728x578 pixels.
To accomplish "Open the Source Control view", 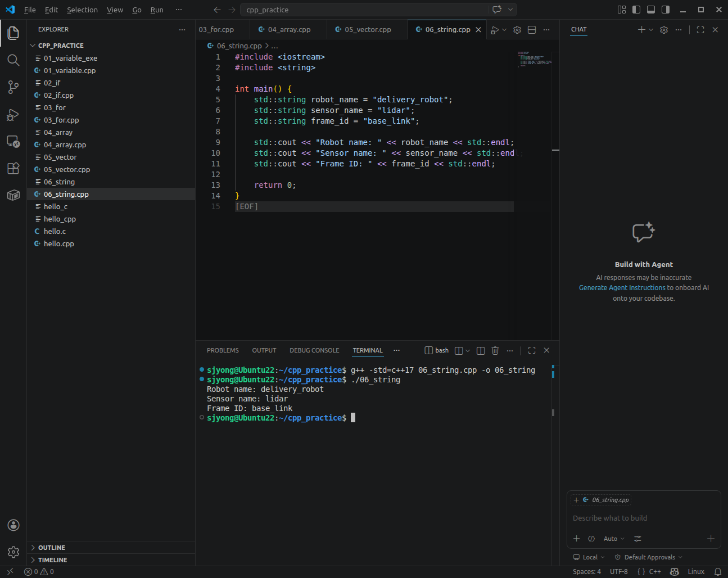I will (x=13, y=87).
